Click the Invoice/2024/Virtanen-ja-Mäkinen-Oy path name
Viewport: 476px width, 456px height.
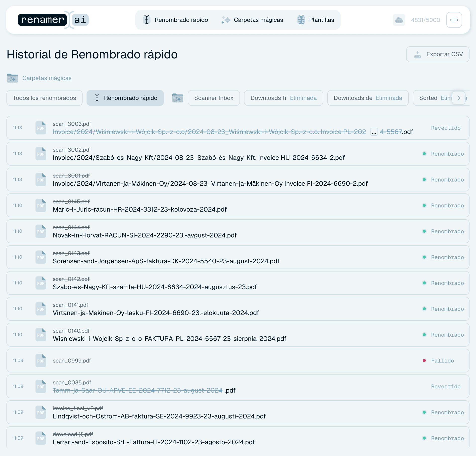(210, 183)
